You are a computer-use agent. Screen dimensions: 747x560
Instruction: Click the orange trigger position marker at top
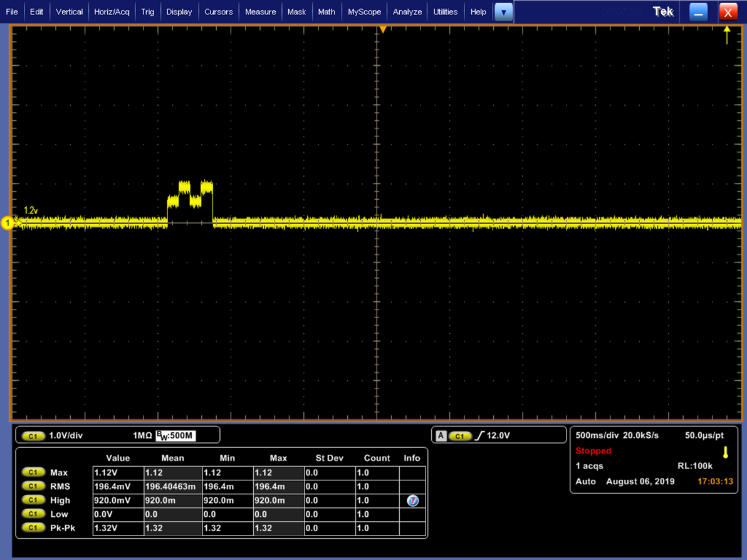point(382,29)
